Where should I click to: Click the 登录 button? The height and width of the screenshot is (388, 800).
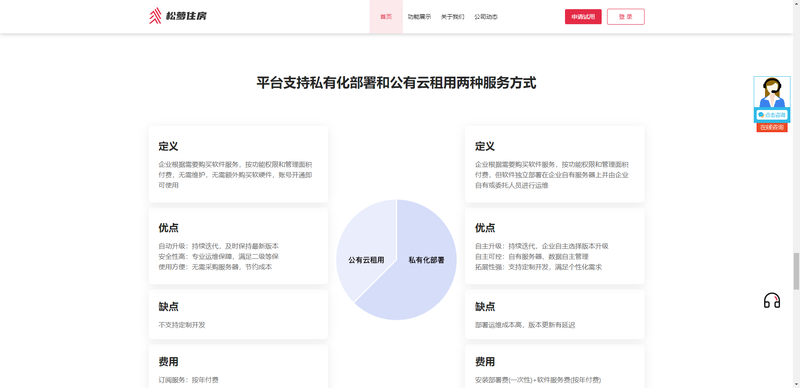[x=626, y=17]
